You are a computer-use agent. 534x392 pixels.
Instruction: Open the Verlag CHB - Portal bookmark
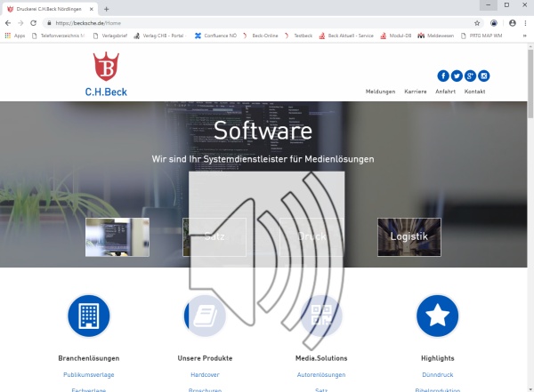tap(160, 36)
